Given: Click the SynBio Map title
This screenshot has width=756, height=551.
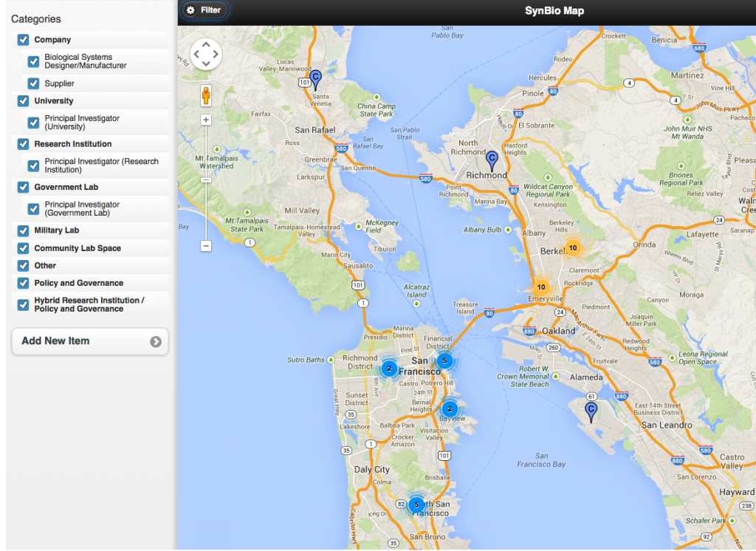Looking at the screenshot, I should [x=554, y=10].
